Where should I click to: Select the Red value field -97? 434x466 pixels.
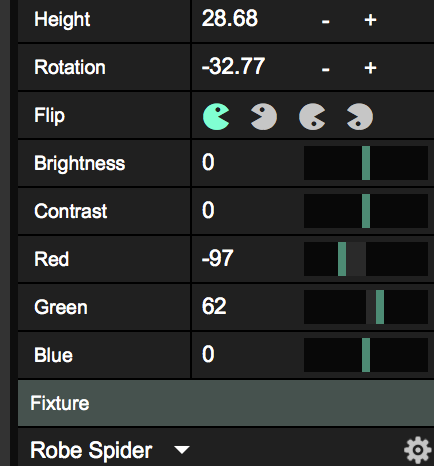click(x=217, y=258)
